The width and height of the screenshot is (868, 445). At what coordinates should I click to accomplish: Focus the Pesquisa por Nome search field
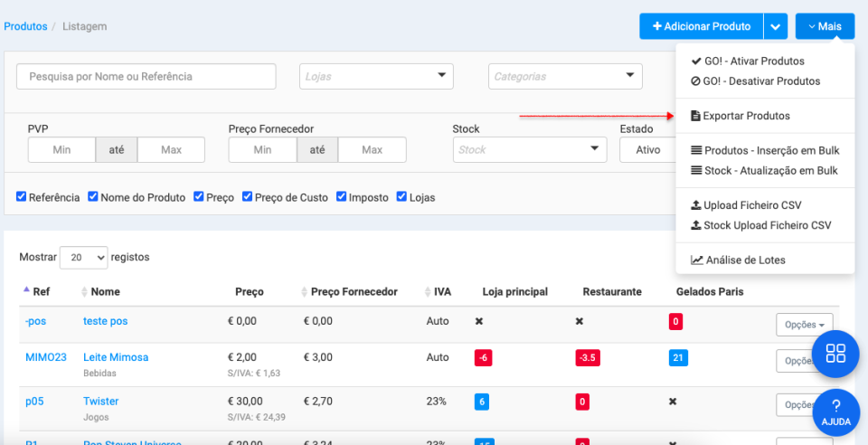[x=146, y=77]
